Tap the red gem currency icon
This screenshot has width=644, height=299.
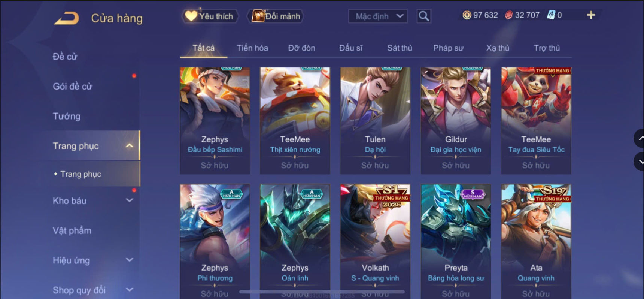click(508, 15)
